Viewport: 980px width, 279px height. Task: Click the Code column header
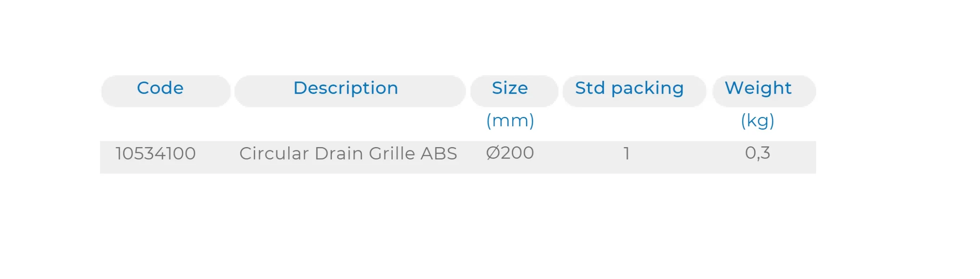click(x=160, y=88)
